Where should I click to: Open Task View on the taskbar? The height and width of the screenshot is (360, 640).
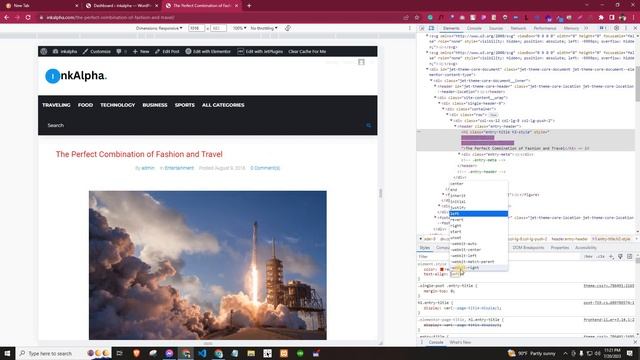click(x=120, y=353)
